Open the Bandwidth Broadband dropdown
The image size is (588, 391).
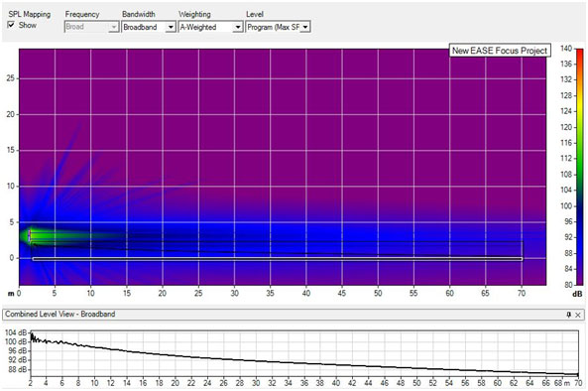pos(149,27)
